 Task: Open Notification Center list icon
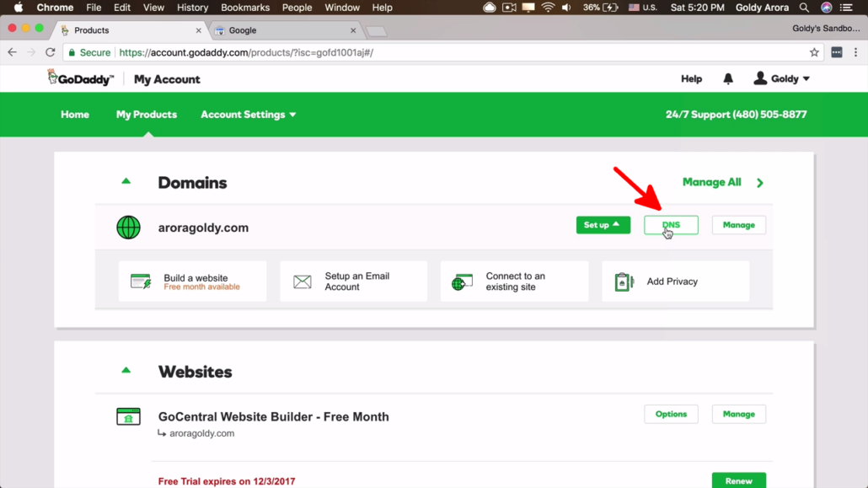click(x=846, y=8)
